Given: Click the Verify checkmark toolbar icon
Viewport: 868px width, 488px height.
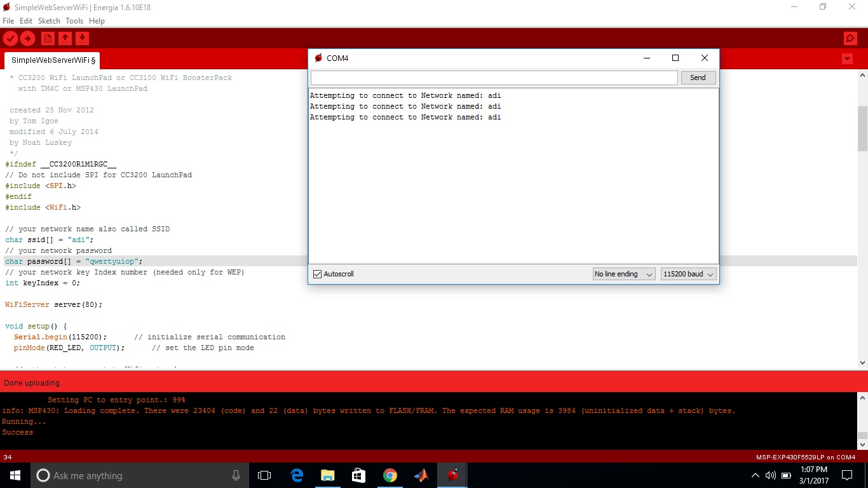Looking at the screenshot, I should (x=11, y=39).
